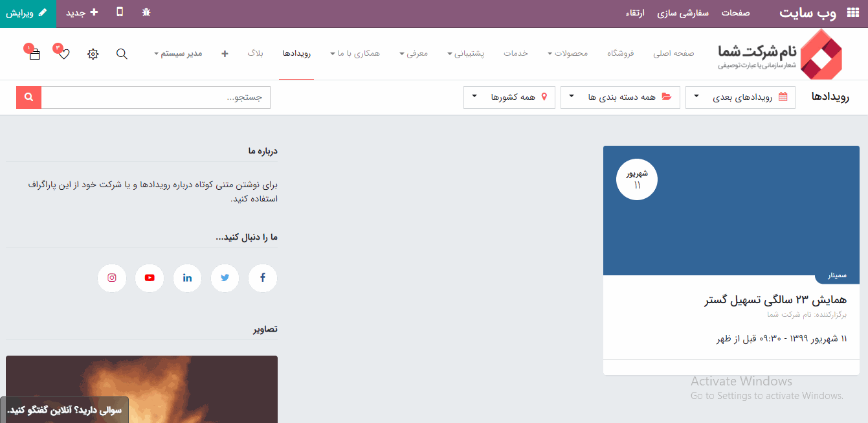Open the YouTube social icon
Viewport: 868px width, 423px height.
click(x=150, y=278)
